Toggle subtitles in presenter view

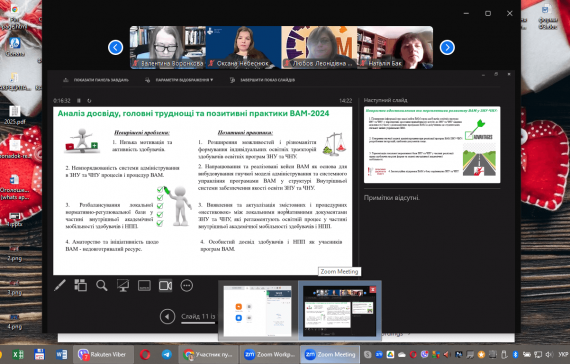(144, 285)
